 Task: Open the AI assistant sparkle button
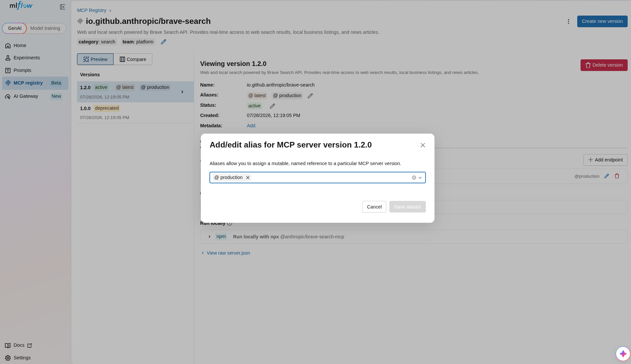623,354
